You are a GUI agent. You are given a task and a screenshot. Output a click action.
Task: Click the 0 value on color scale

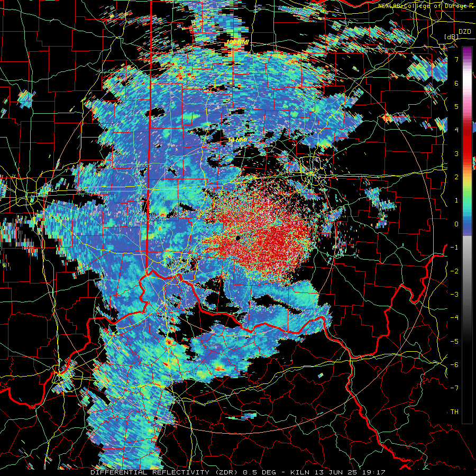pyautogui.click(x=456, y=224)
